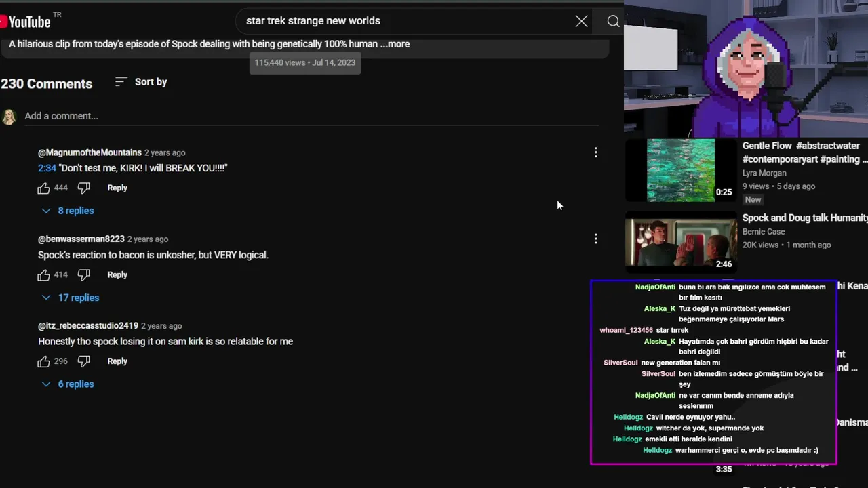Open the Sort by comments menu
Viewport: 868px width, 488px height.
pos(140,82)
